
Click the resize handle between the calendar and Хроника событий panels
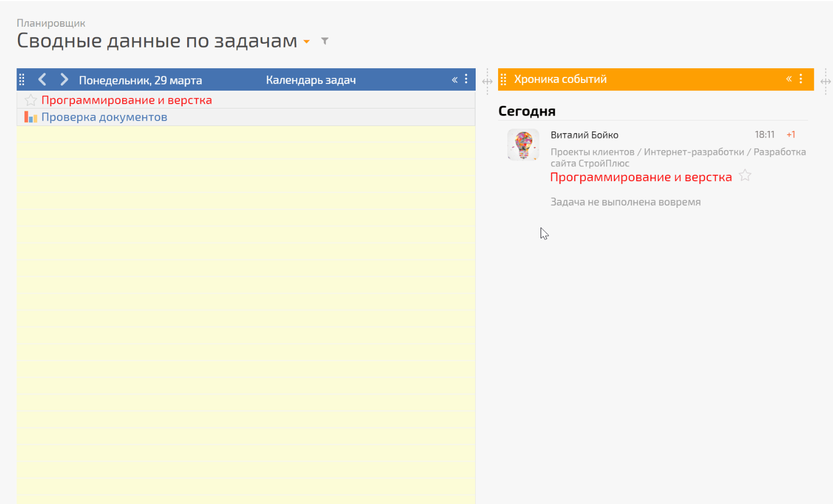tap(487, 81)
